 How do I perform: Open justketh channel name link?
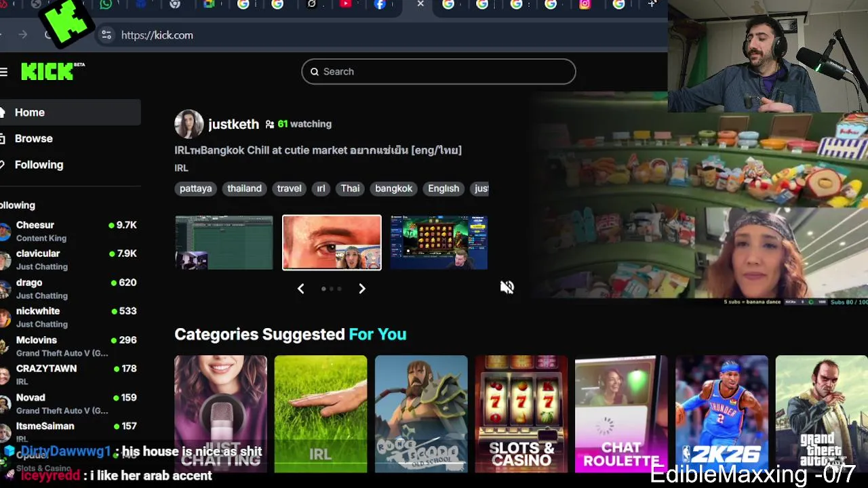tap(233, 124)
